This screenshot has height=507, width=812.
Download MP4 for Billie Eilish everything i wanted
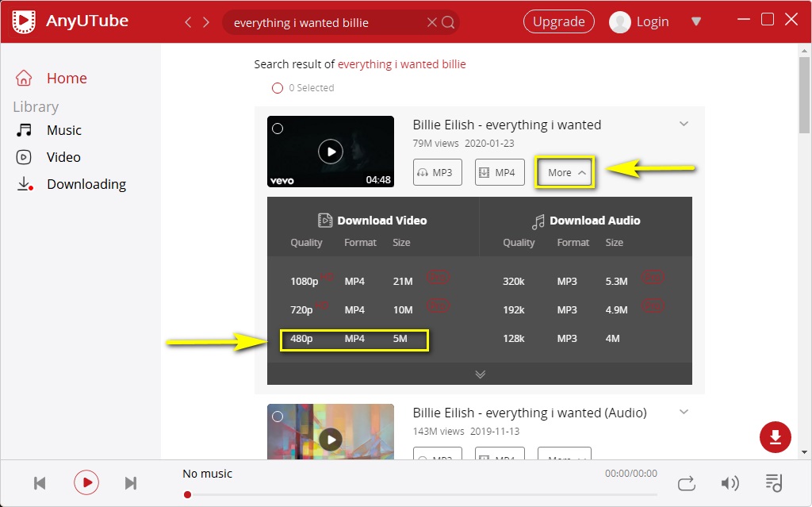[x=500, y=172]
